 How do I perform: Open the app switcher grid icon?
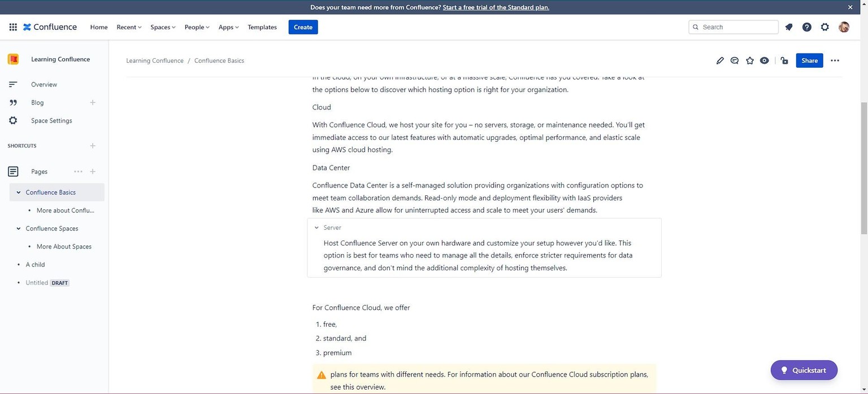point(13,27)
